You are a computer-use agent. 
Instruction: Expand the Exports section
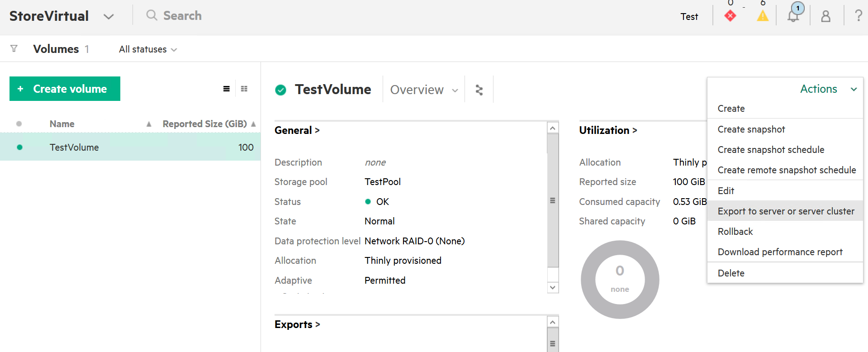[297, 324]
